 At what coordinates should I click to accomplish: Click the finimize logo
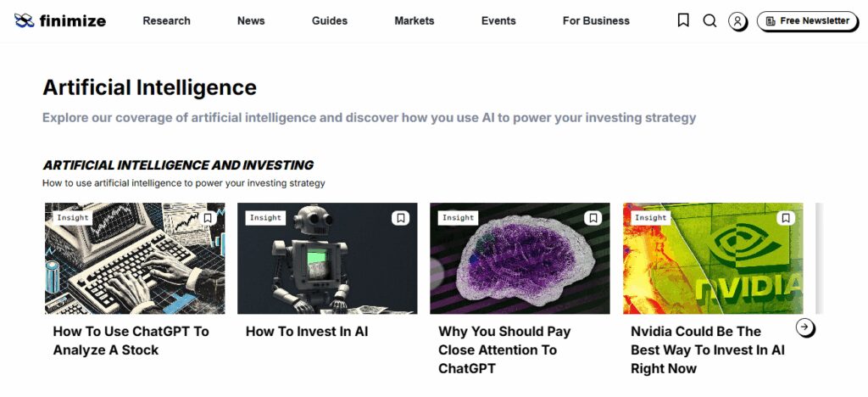pos(60,21)
